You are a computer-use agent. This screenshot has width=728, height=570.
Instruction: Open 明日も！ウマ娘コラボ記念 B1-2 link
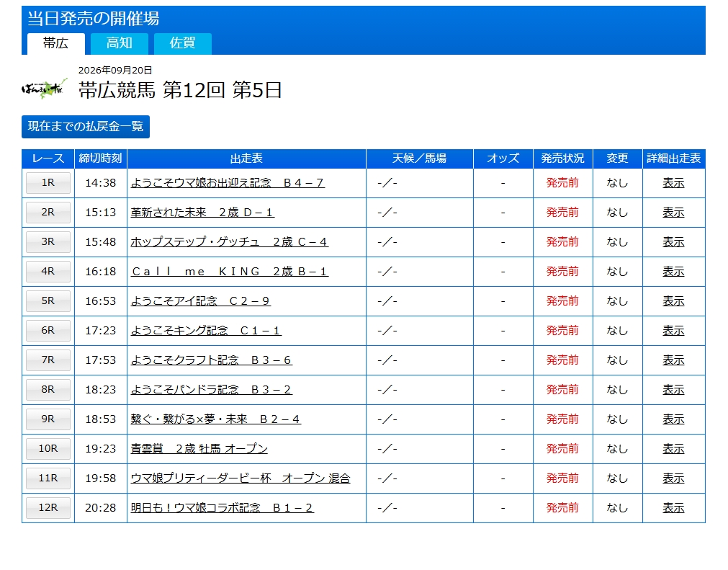pyautogui.click(x=223, y=508)
